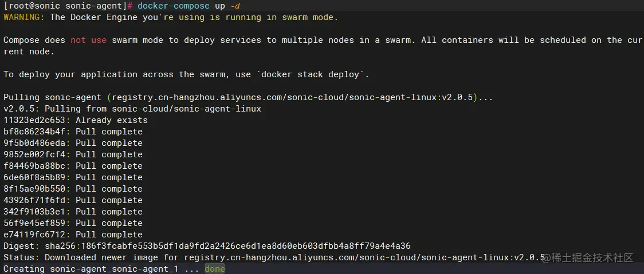Click the '-d' flag in command
The image size is (644, 274).
click(x=235, y=6)
